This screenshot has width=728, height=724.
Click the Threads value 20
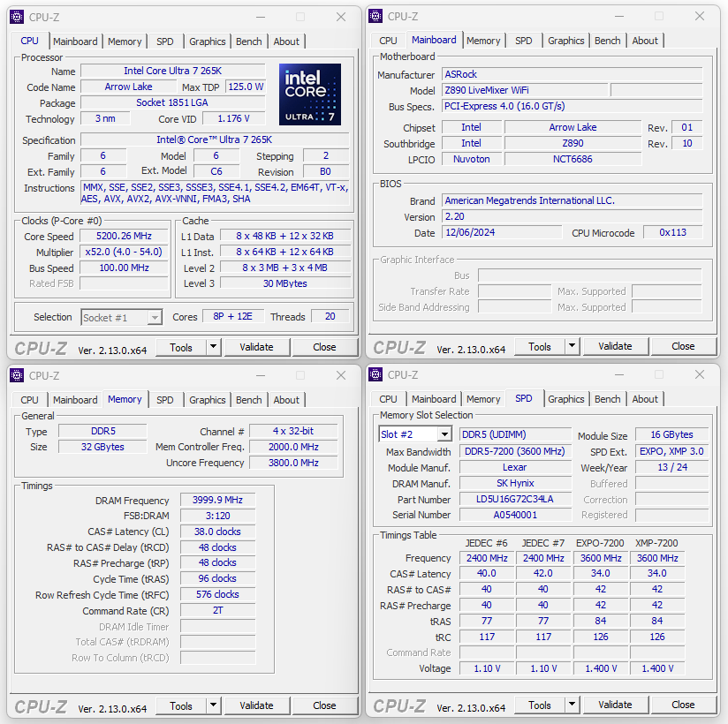[330, 316]
